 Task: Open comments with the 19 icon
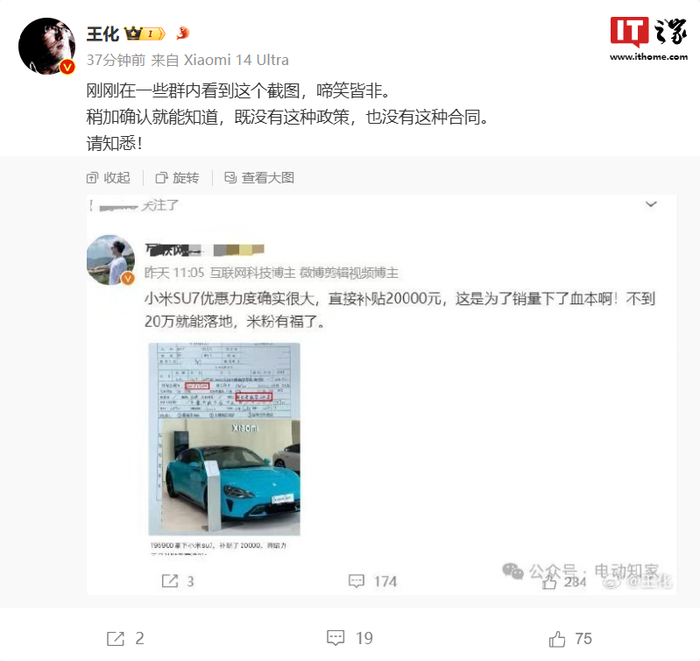click(x=336, y=638)
